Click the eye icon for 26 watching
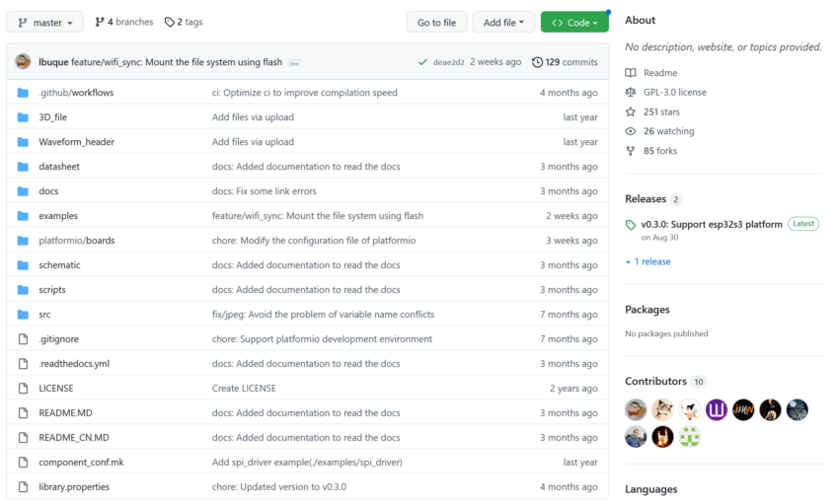The image size is (839, 504). [631, 131]
